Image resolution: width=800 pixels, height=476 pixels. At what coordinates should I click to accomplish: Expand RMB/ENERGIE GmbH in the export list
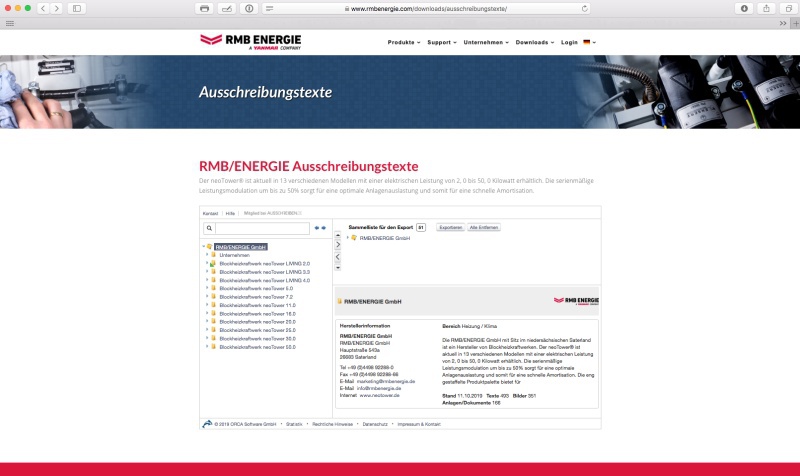[x=348, y=238]
